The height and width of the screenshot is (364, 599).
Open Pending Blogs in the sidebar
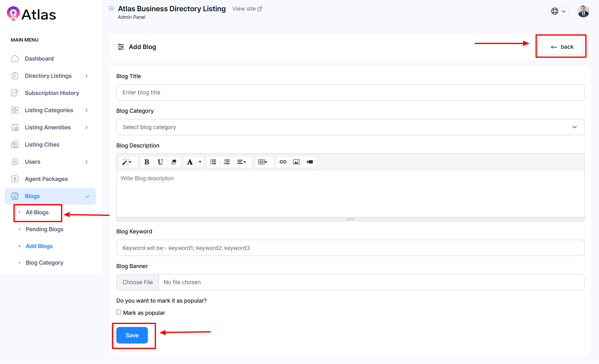pos(44,229)
